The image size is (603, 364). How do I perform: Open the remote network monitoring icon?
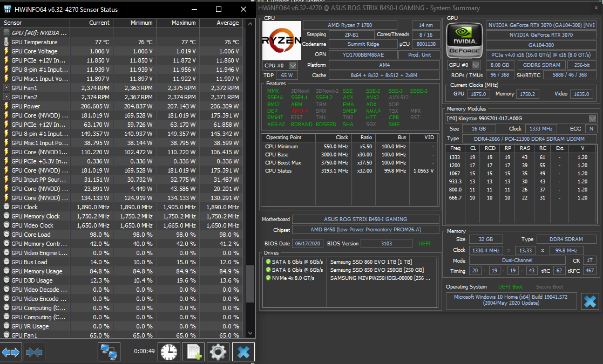click(x=109, y=352)
